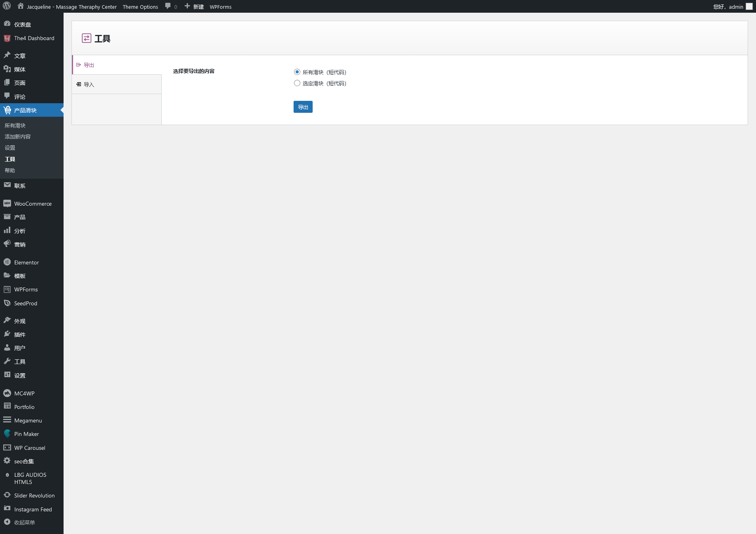
Task: Click the 产品滑块 basket icon
Action: [7, 110]
